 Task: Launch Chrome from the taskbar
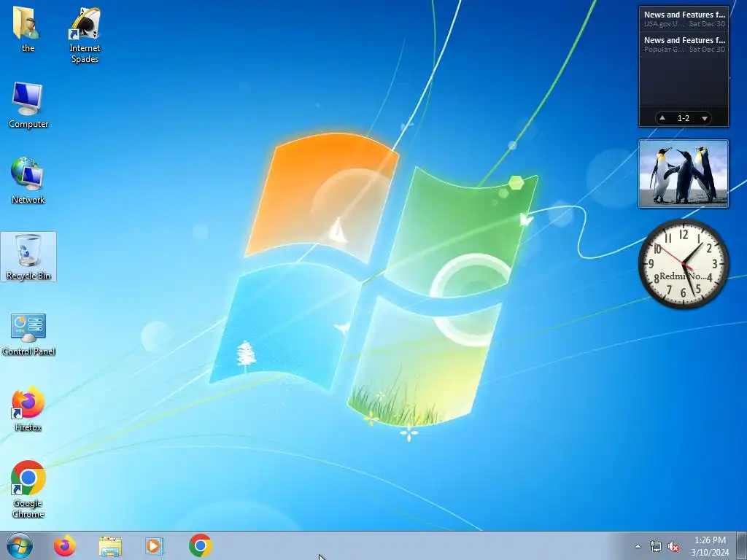(201, 545)
